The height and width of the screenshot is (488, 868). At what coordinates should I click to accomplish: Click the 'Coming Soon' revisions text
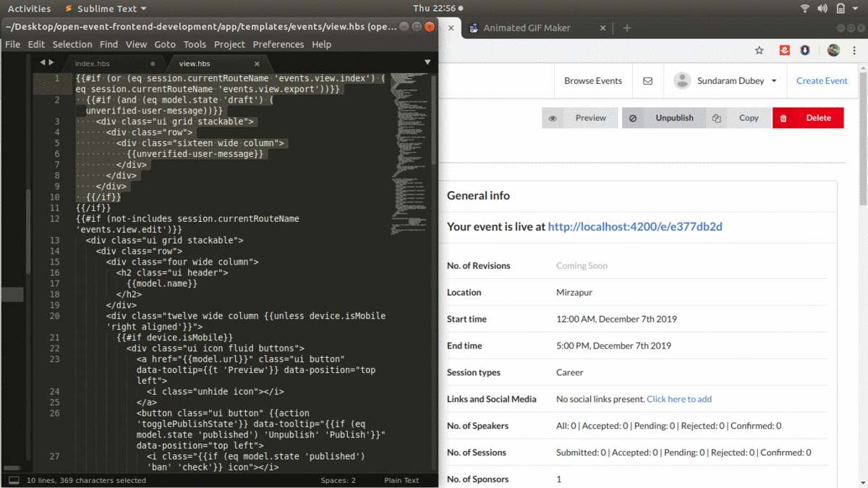582,266
